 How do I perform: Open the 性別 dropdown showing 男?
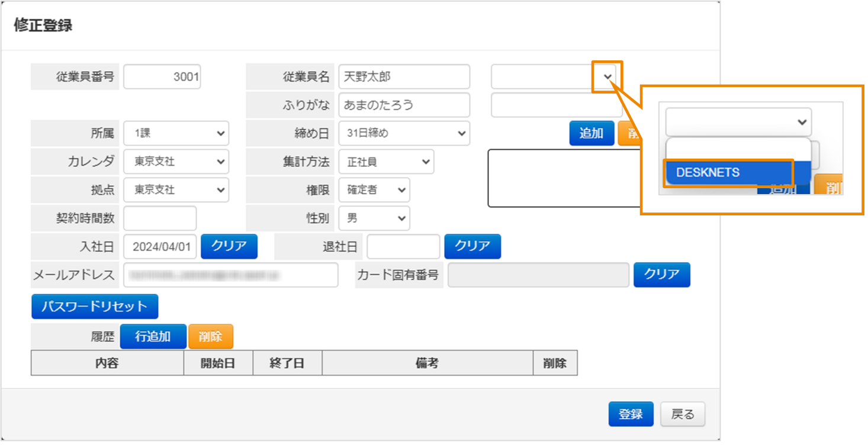[x=374, y=218]
